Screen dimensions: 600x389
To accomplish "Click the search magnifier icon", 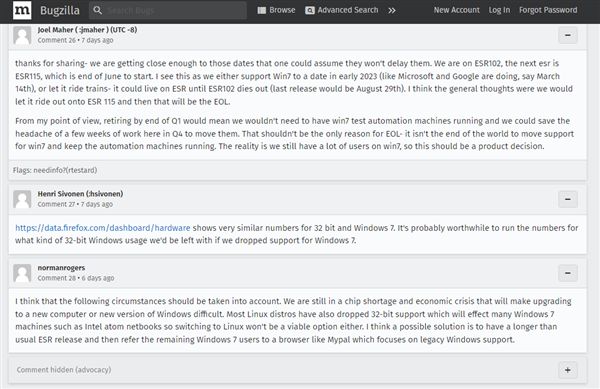I will pos(98,10).
